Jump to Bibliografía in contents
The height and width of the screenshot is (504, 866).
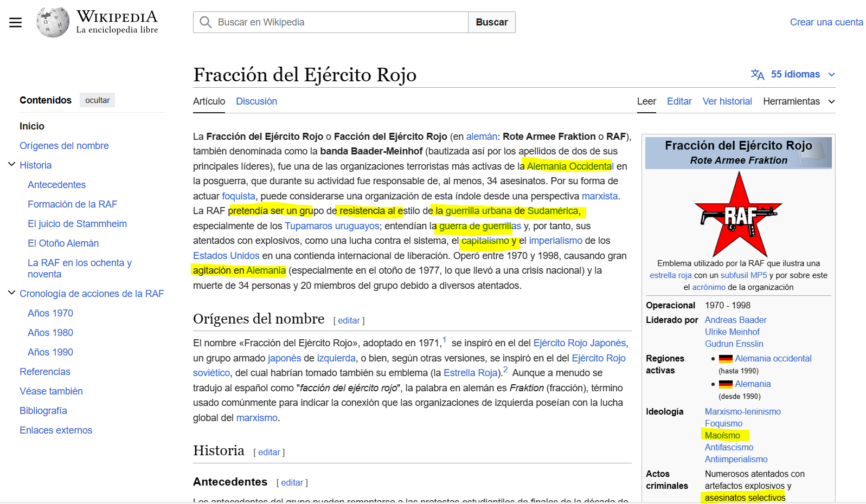coord(43,411)
